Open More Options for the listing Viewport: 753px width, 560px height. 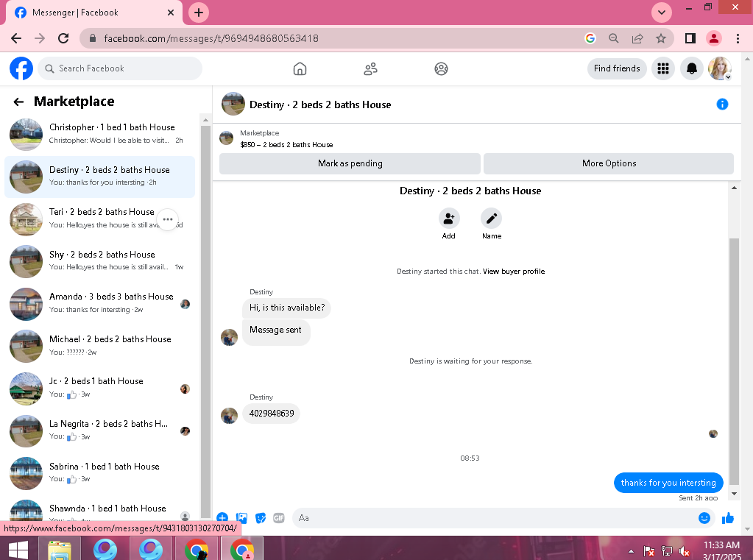point(609,163)
